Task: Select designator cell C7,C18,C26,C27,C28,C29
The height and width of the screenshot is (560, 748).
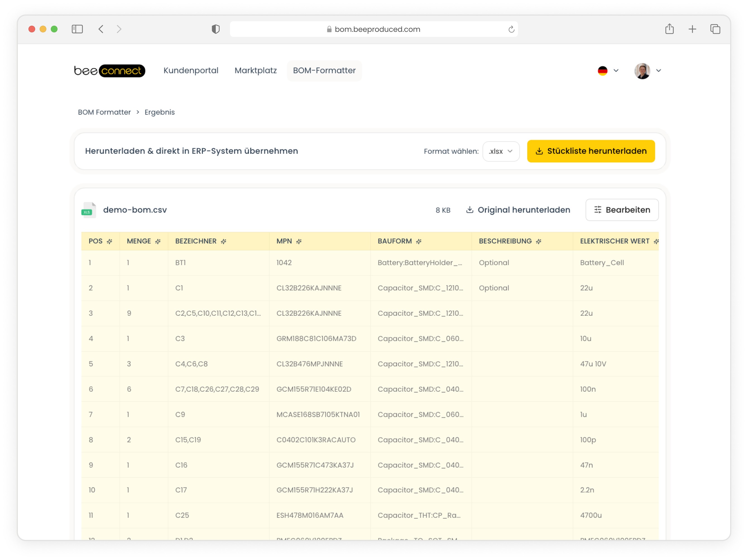Action: pyautogui.click(x=219, y=389)
